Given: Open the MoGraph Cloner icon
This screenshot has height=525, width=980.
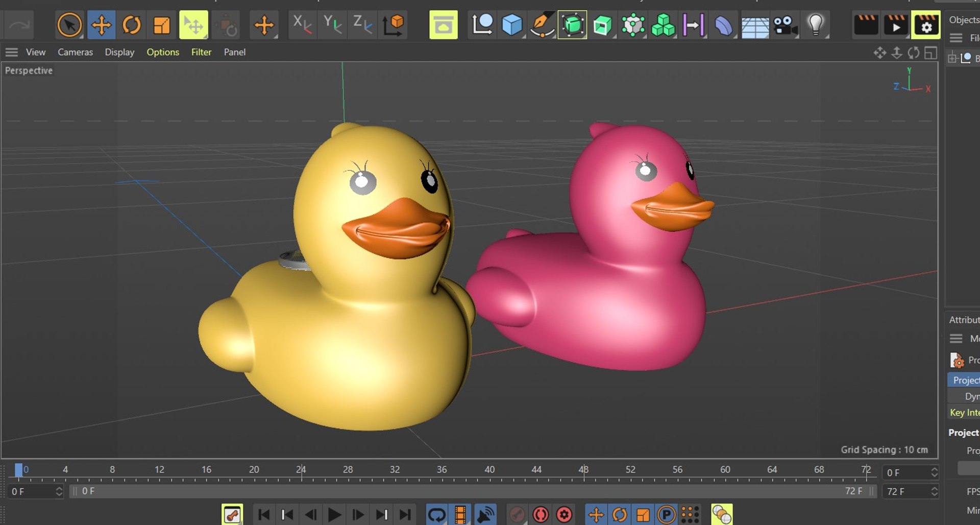Looking at the screenshot, I should [x=663, y=25].
